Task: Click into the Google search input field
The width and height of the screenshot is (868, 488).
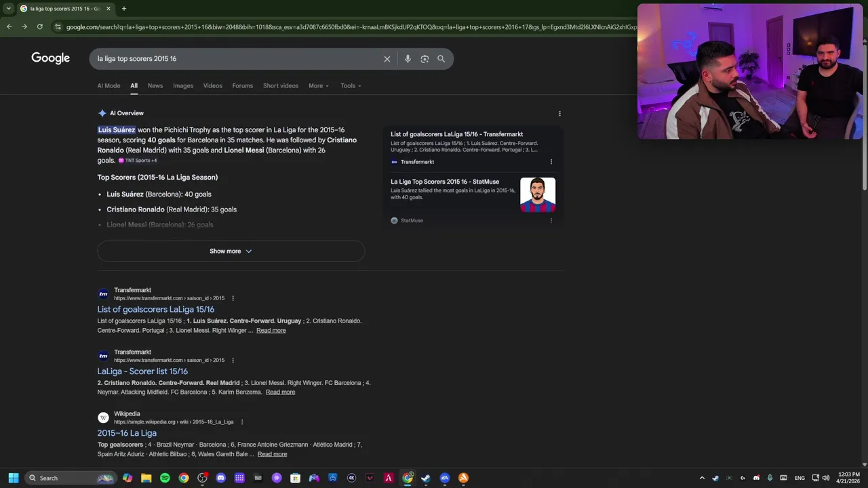Action: click(237, 59)
